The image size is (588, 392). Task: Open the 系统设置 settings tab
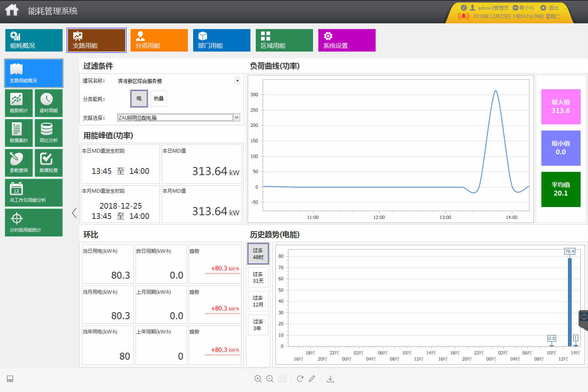point(347,40)
